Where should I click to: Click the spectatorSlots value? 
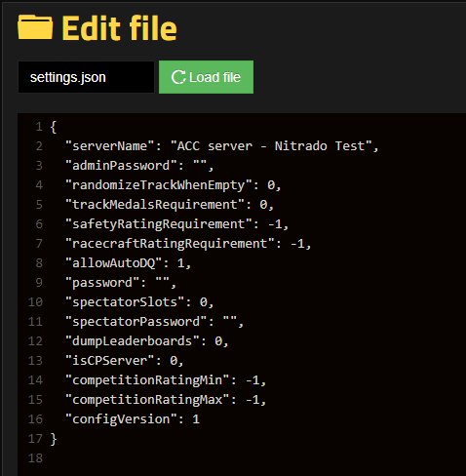point(204,302)
